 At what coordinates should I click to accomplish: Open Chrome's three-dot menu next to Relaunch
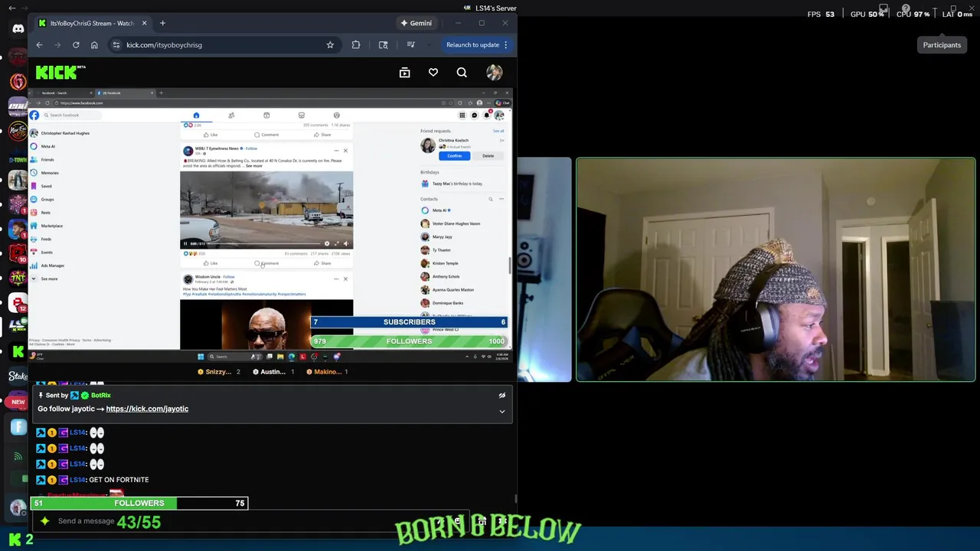tap(506, 44)
